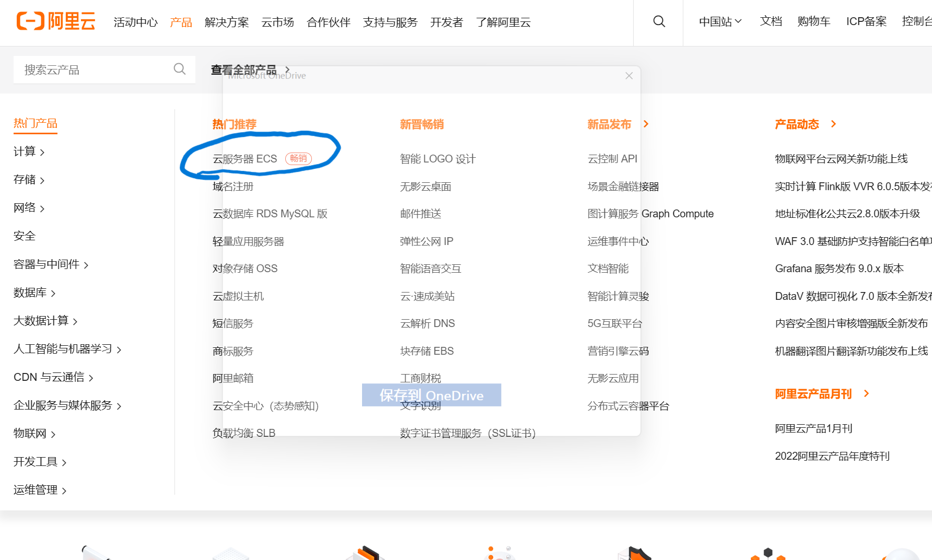Open the 中国站 region dropdown
The image size is (932, 560).
(720, 21)
